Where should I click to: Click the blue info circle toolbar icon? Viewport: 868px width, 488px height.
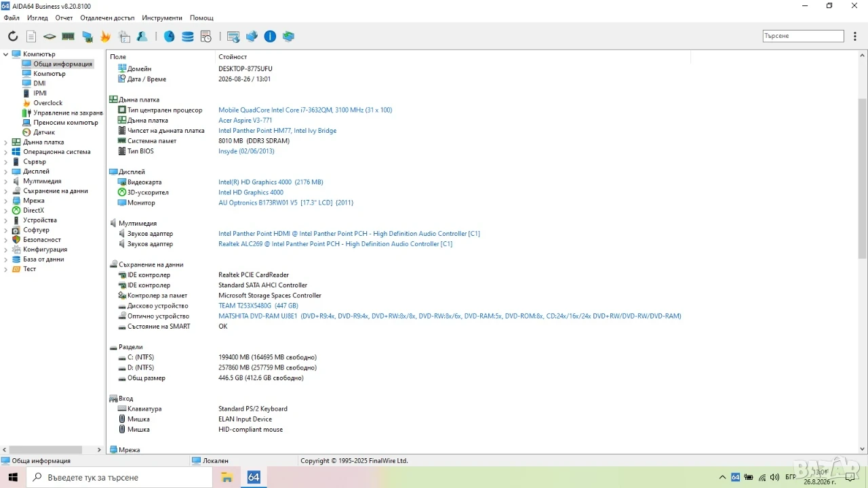[270, 37]
